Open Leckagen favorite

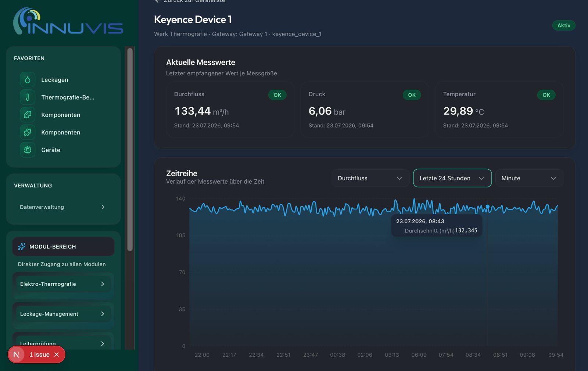pos(63,80)
